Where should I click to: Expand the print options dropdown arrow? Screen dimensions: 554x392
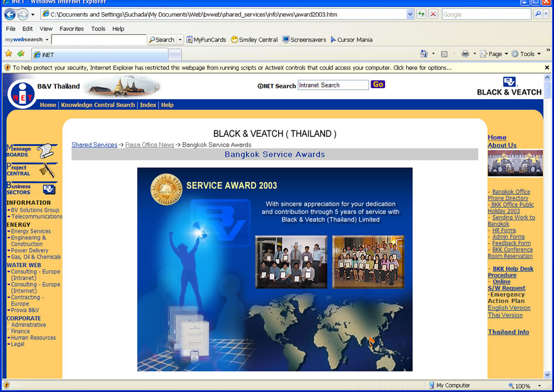point(475,54)
